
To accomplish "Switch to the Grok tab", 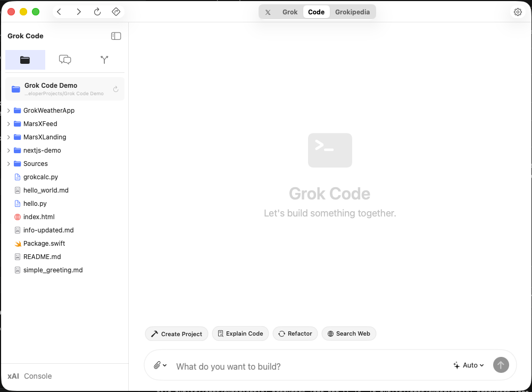I will 290,11.
